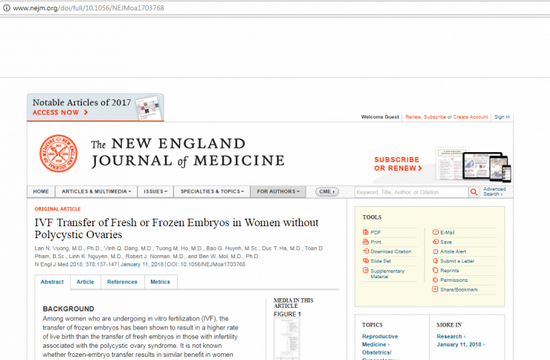Click the keyword search input field
Screen dimensions: 550x360
coord(411,192)
